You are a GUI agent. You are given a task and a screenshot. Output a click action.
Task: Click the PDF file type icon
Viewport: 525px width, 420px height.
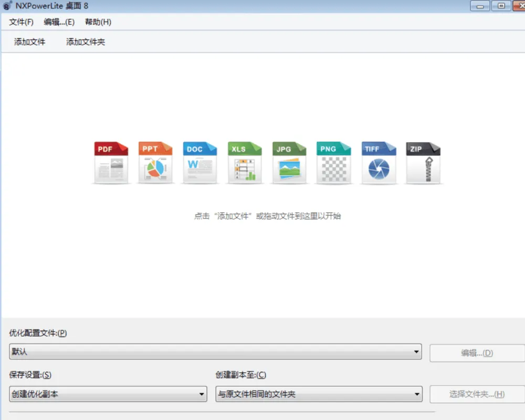(110, 163)
